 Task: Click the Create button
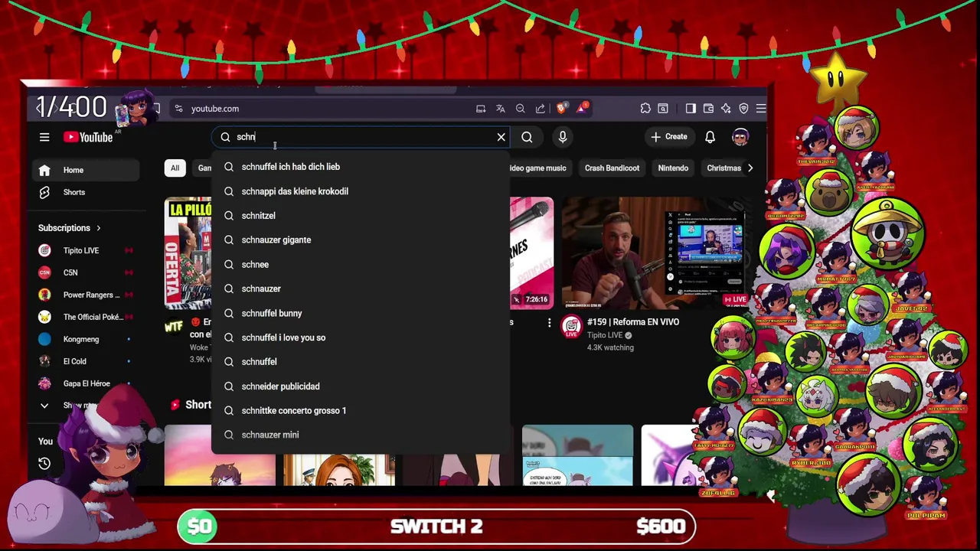pyautogui.click(x=669, y=137)
